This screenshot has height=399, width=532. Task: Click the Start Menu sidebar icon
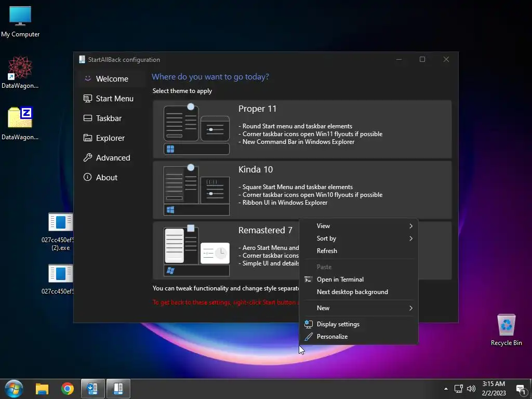(87, 98)
